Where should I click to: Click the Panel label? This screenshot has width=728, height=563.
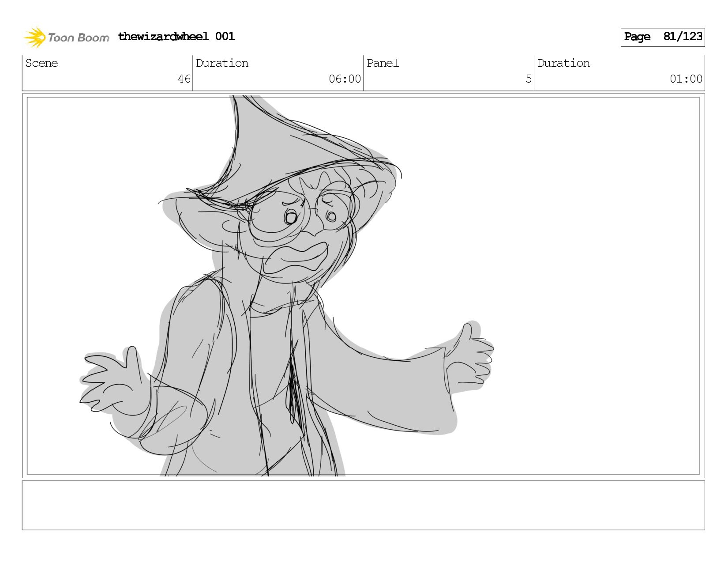click(383, 63)
